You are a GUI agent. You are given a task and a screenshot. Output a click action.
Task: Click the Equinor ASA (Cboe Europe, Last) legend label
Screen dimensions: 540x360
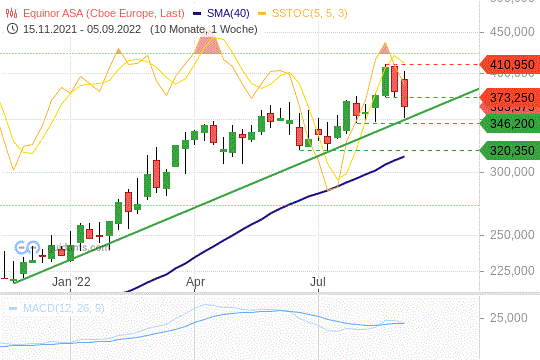pos(104,13)
